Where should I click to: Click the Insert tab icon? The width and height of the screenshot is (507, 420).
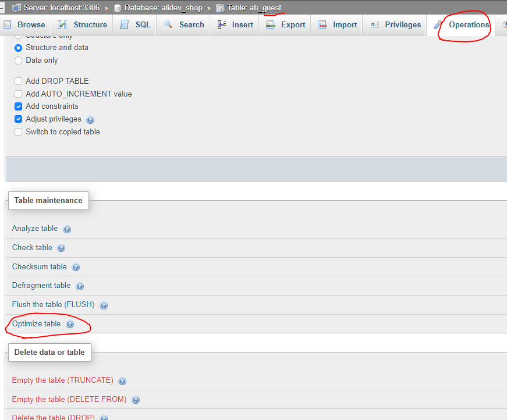222,24
